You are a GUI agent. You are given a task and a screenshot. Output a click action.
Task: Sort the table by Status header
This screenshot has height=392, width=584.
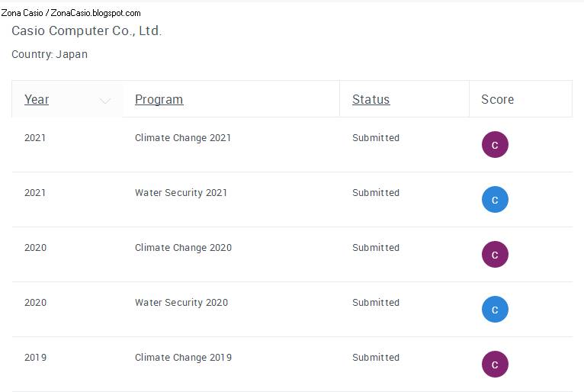(371, 99)
